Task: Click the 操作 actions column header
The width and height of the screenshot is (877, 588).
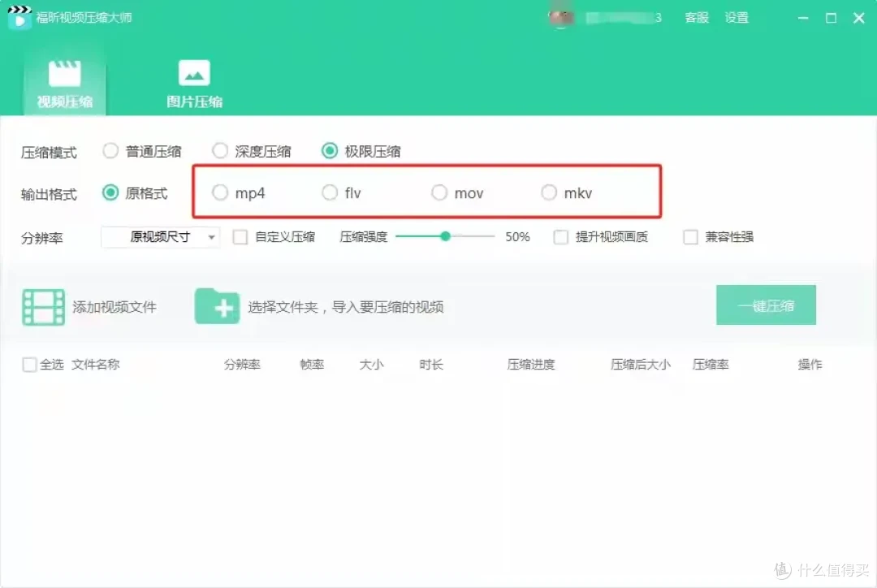Action: point(810,365)
